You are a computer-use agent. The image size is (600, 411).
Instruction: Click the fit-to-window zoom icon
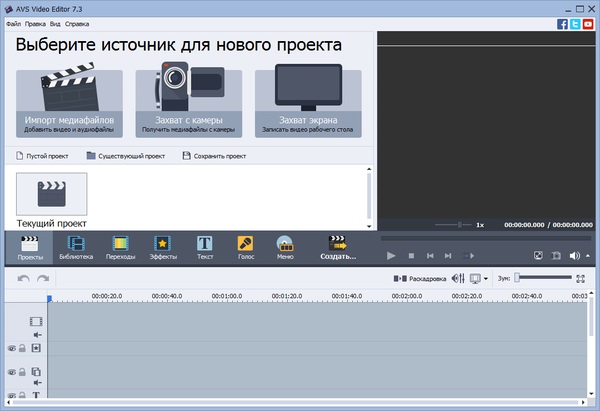pos(580,278)
